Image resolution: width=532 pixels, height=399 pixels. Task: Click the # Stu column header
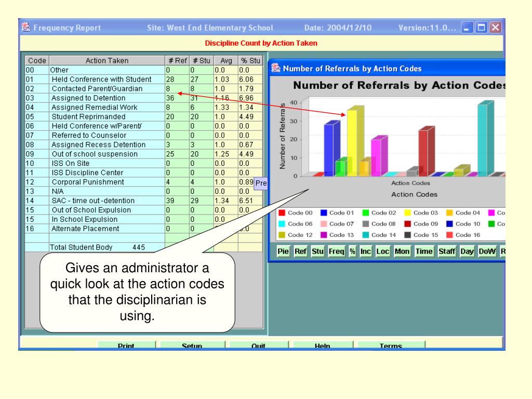coord(202,60)
